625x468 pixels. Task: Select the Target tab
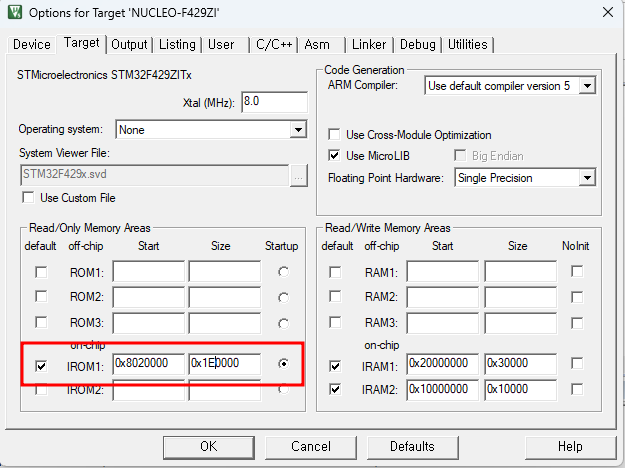coord(81,43)
